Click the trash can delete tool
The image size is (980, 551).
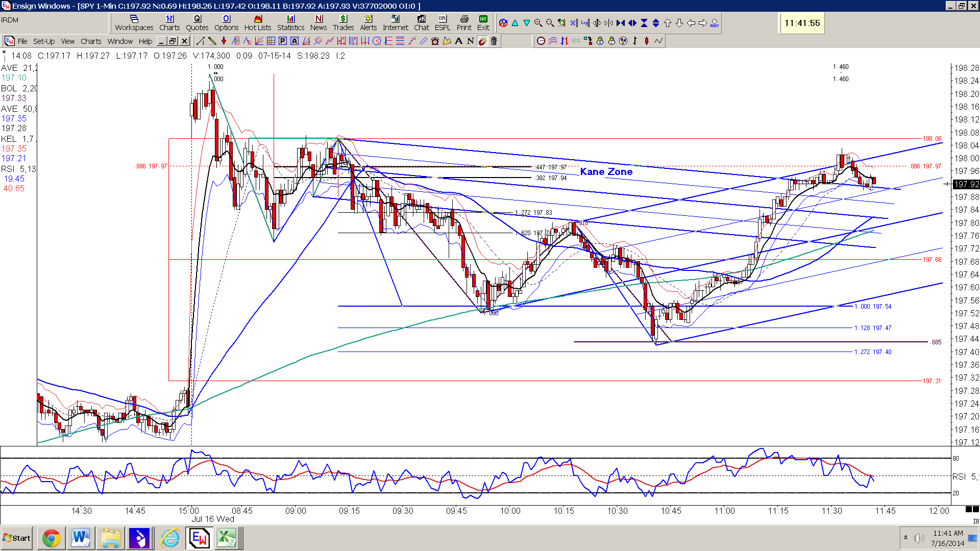494,41
